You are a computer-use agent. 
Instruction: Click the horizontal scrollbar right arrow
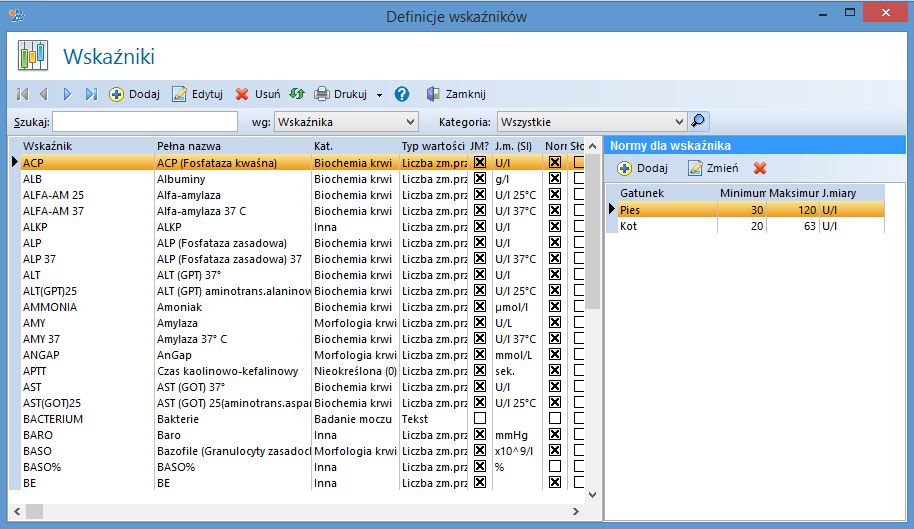tap(576, 512)
